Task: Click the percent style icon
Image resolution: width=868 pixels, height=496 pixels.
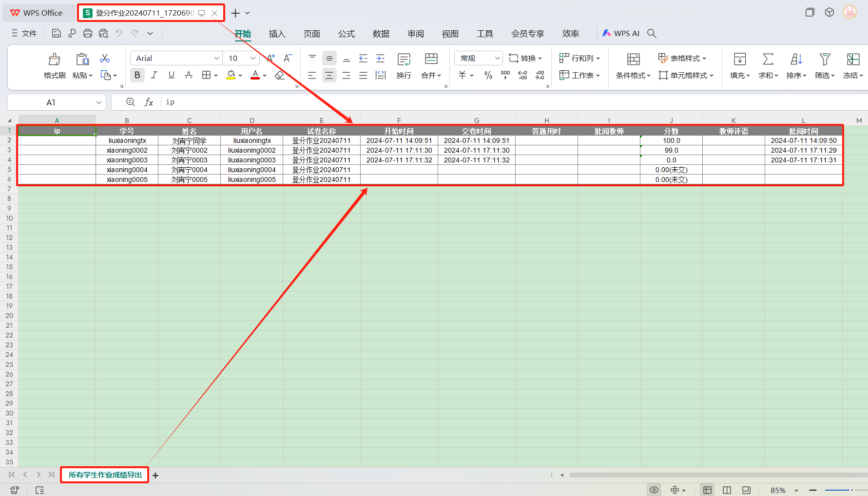Action: click(488, 75)
